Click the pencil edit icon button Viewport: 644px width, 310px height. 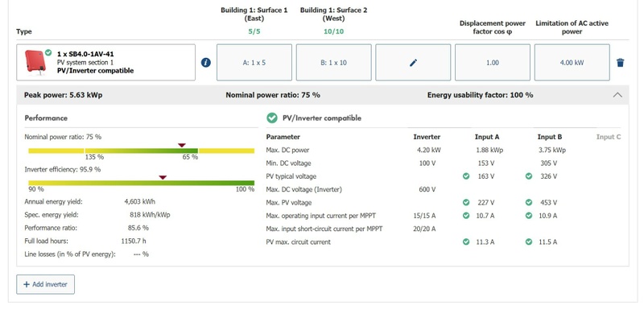click(x=413, y=63)
